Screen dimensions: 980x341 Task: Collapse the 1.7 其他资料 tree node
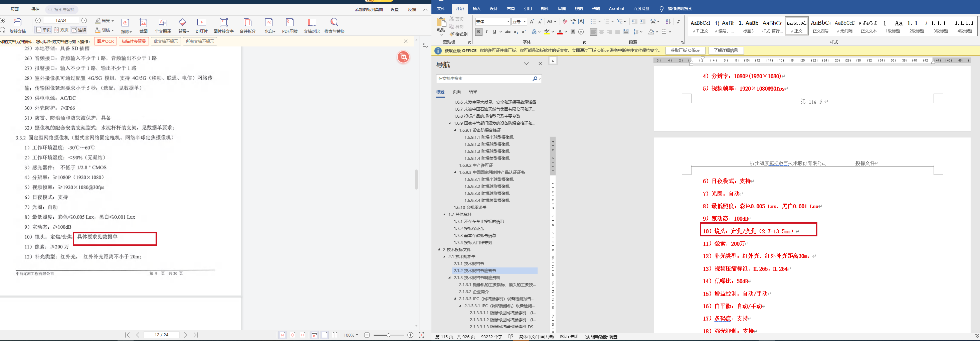point(444,215)
